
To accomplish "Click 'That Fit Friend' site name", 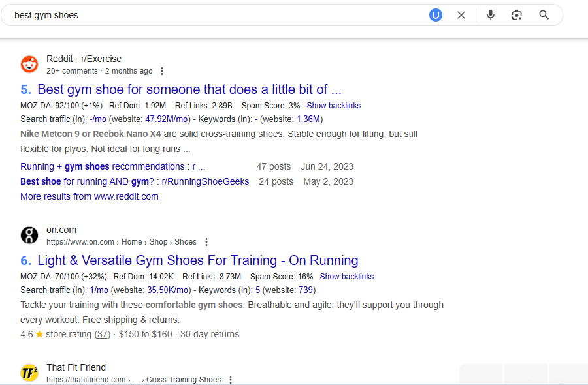I will pyautogui.click(x=76, y=367).
